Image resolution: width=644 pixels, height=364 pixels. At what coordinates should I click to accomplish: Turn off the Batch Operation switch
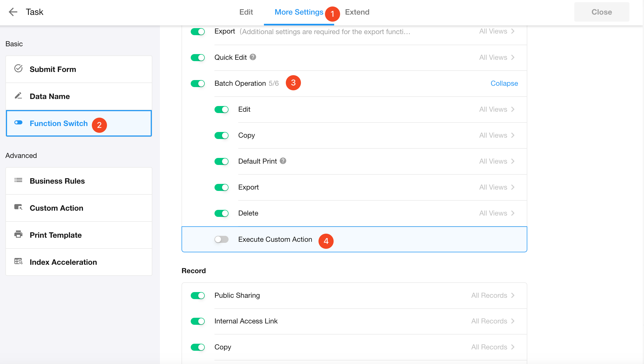pyautogui.click(x=198, y=84)
